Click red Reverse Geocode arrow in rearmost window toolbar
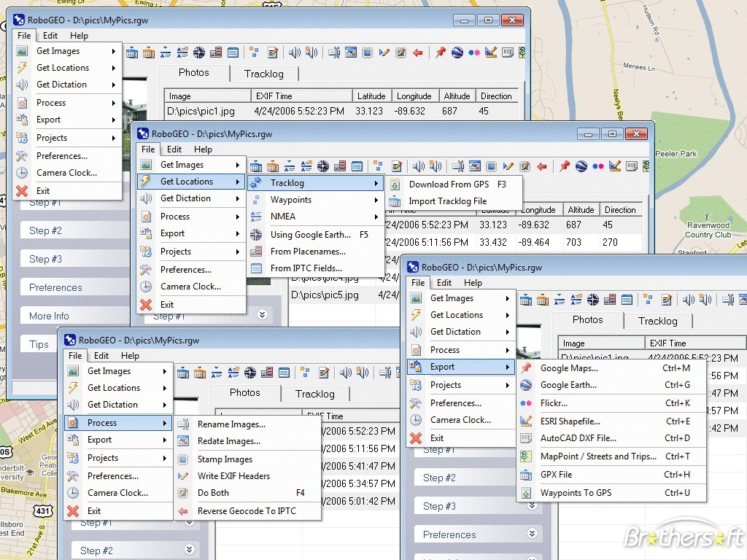 [x=418, y=52]
